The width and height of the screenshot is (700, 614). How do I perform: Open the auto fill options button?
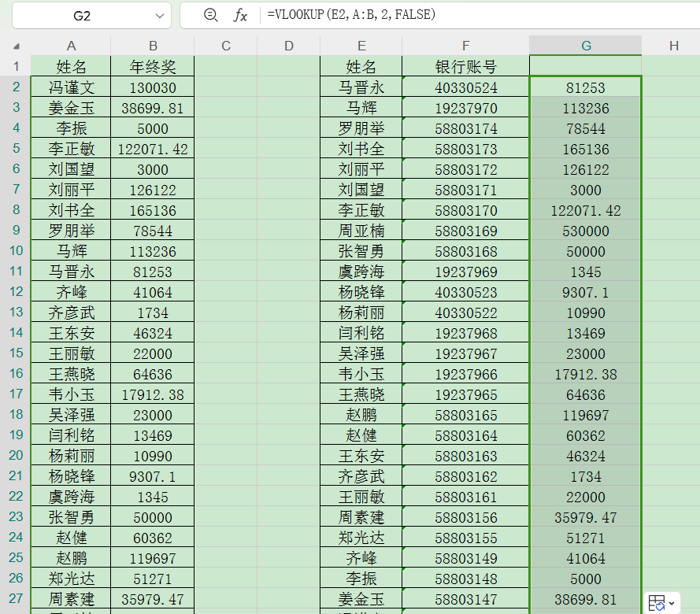661,603
